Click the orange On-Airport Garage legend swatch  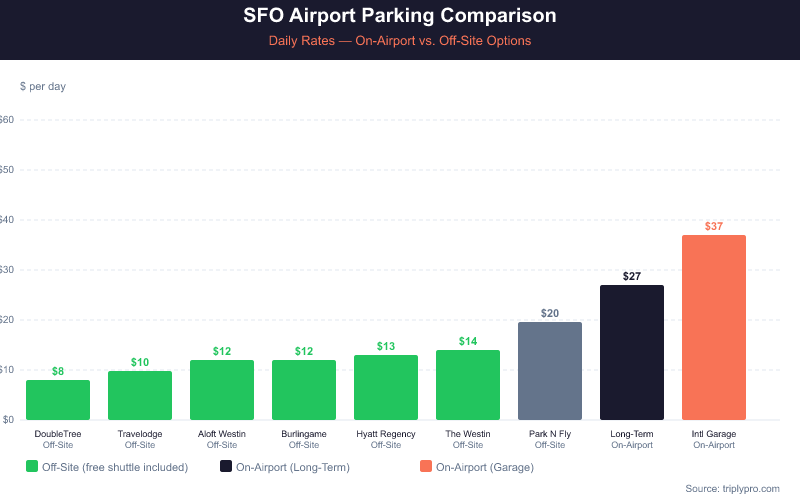427,466
